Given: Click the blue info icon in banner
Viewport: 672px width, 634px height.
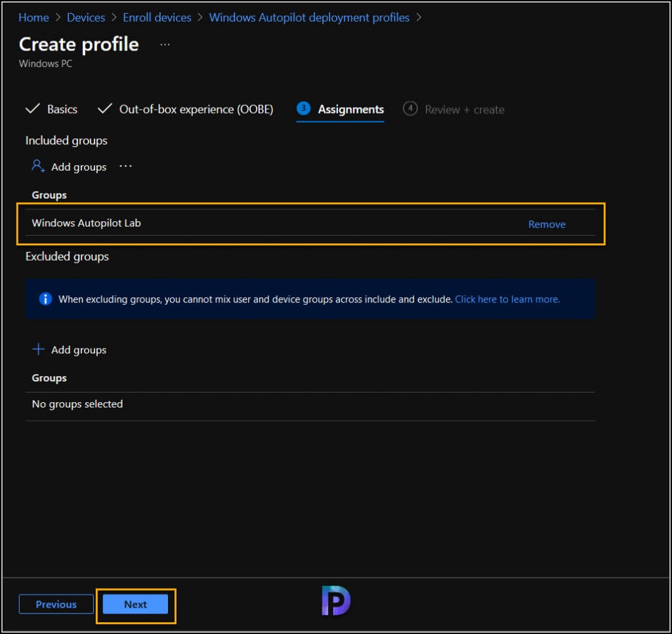Looking at the screenshot, I should point(45,299).
